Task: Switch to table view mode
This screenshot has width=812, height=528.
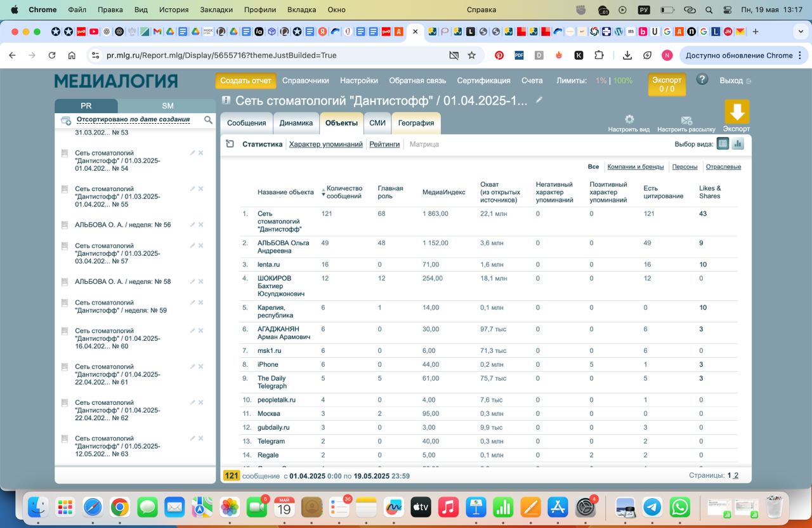Action: [723, 144]
